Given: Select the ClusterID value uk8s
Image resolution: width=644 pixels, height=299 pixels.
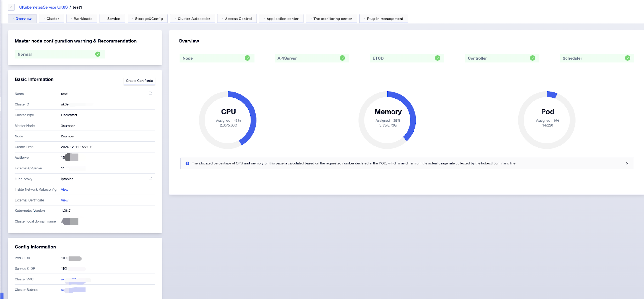Looking at the screenshot, I should (x=64, y=104).
